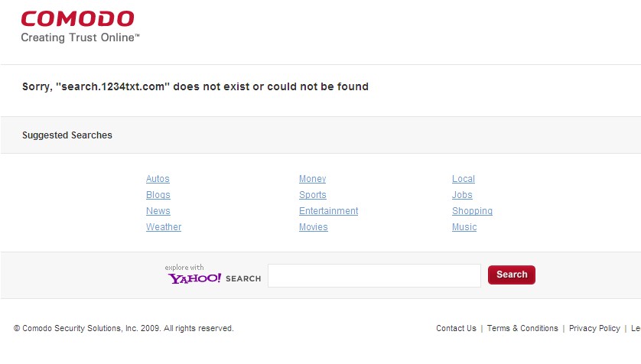Open the Sports suggested search
This screenshot has height=364, width=641.
313,195
